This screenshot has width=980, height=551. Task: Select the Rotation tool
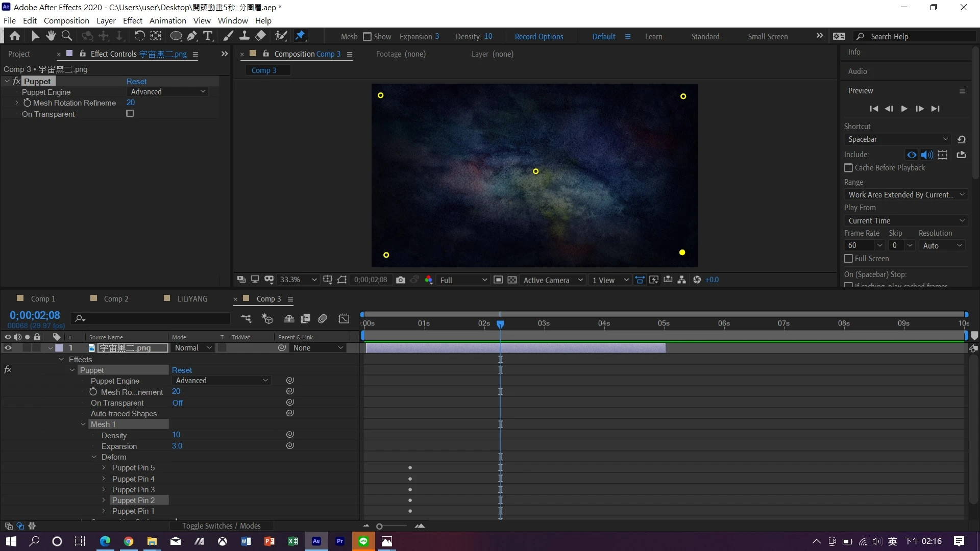139,36
